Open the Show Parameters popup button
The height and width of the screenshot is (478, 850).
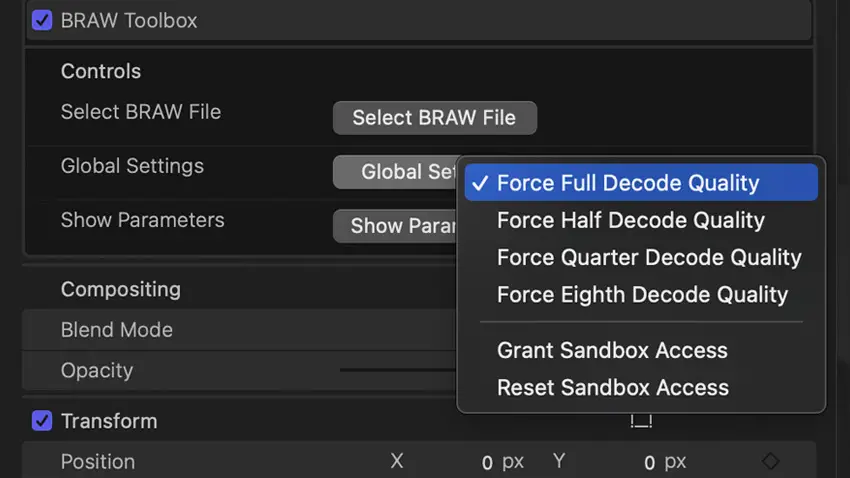pyautogui.click(x=395, y=225)
